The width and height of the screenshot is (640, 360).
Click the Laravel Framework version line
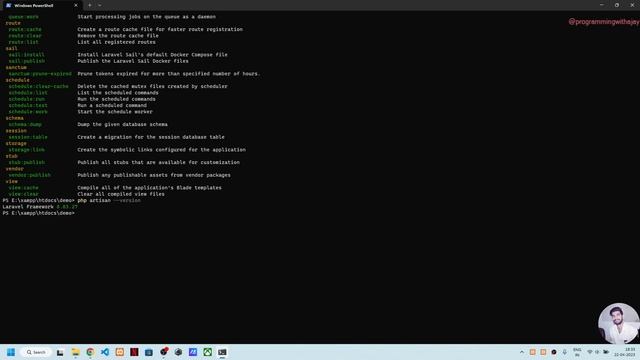pyautogui.click(x=40, y=207)
